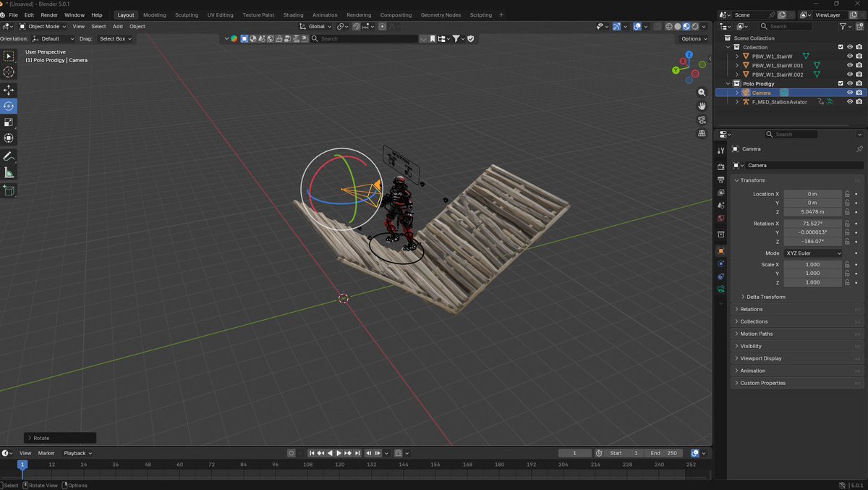The image size is (868, 490).
Task: Open the View Layer properties tab
Action: point(720,193)
